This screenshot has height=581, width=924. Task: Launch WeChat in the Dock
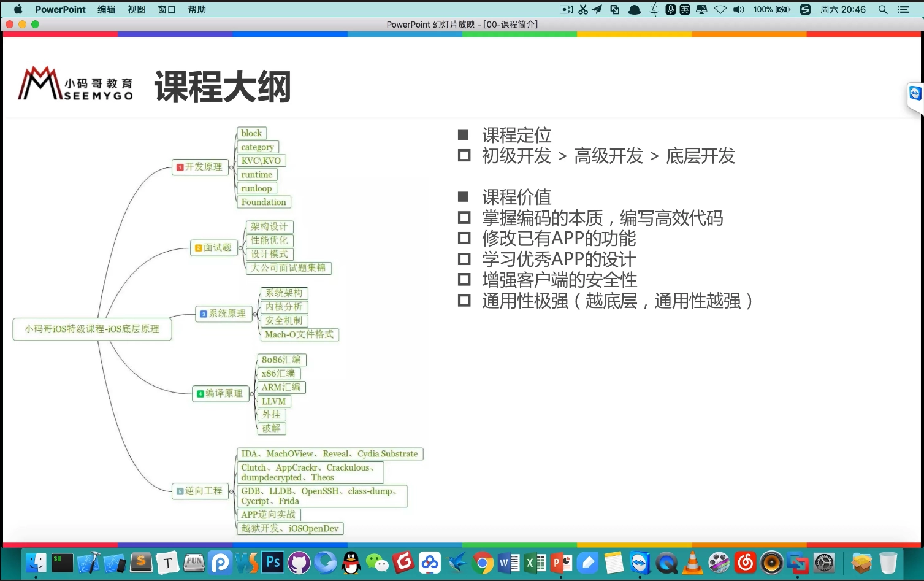coord(378,562)
